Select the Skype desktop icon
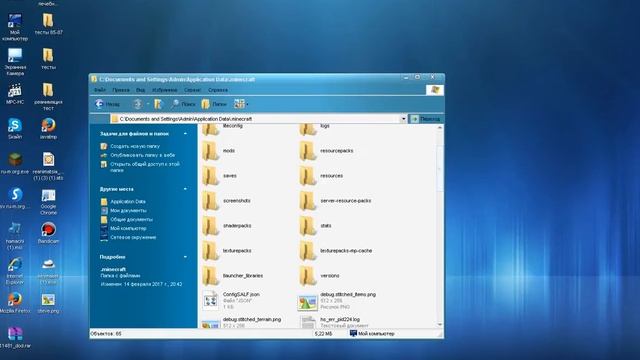The height and width of the screenshot is (360, 640). 15,129
